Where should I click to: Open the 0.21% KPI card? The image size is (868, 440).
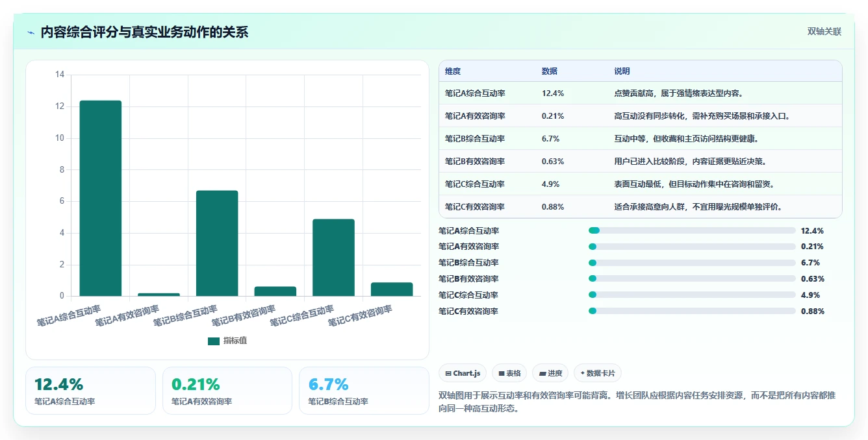[227, 391]
